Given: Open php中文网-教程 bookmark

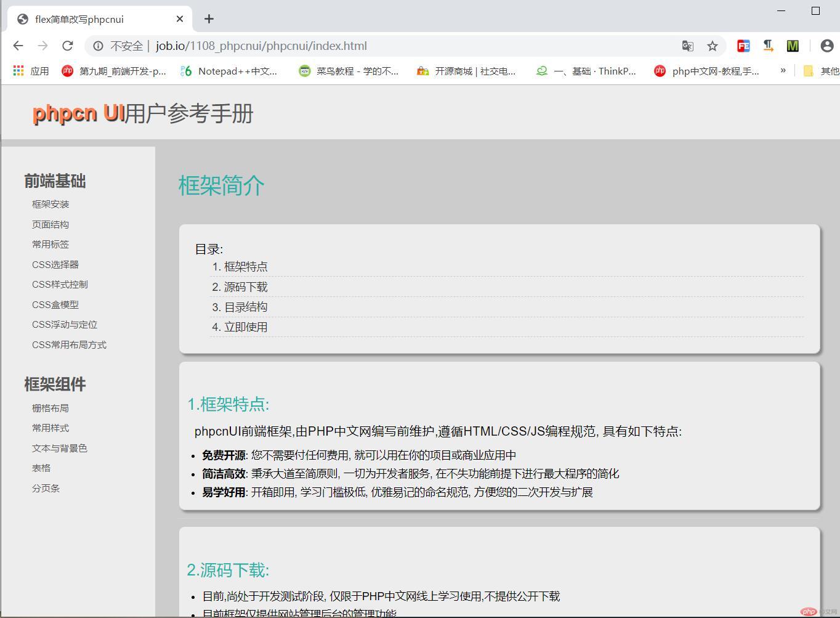Looking at the screenshot, I should click(x=706, y=71).
